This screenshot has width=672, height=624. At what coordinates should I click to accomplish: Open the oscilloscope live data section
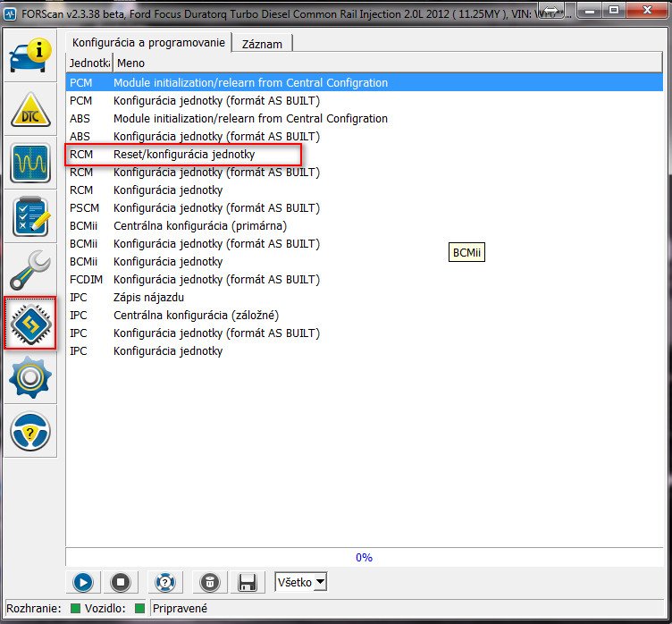pos(30,164)
